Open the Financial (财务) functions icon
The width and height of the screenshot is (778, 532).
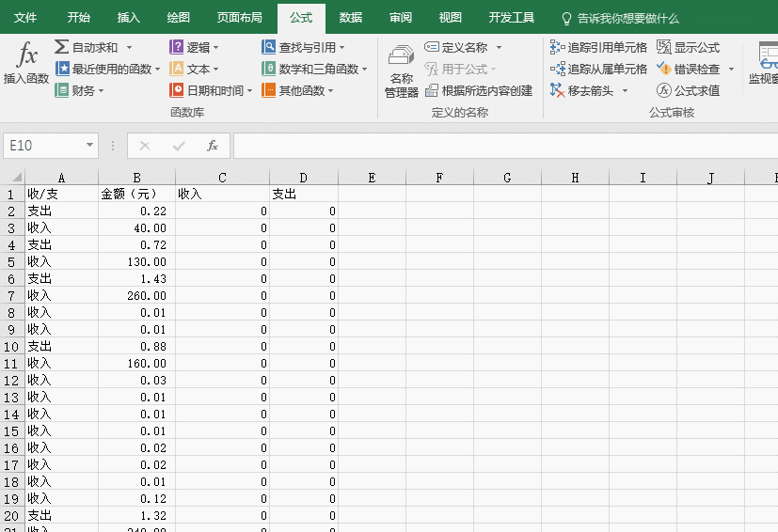pyautogui.click(x=62, y=90)
